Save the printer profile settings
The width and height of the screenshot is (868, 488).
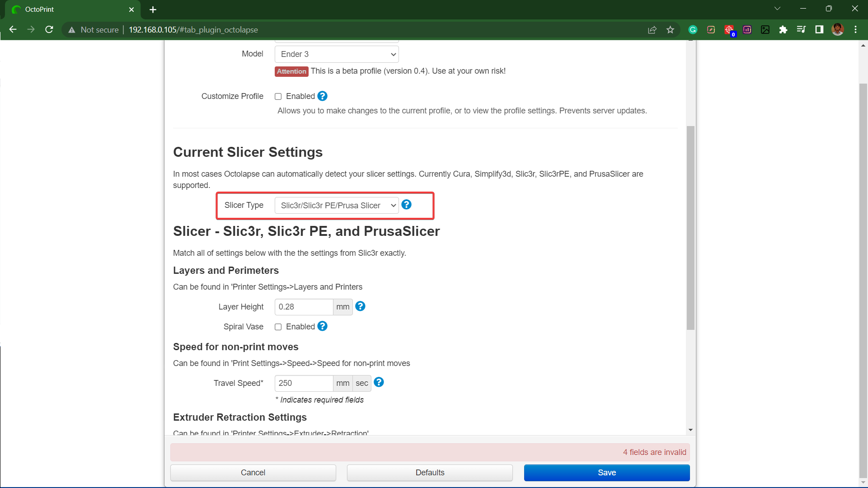pos(607,473)
